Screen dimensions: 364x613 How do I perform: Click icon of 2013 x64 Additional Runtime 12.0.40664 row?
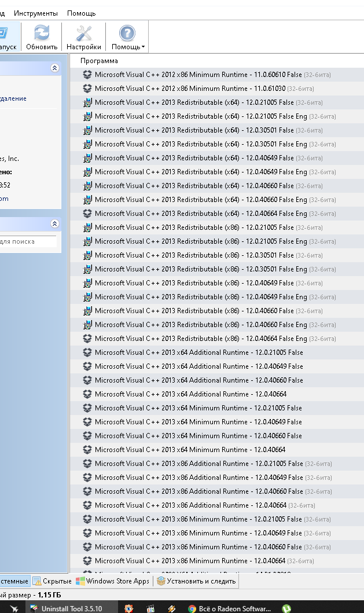point(87,394)
